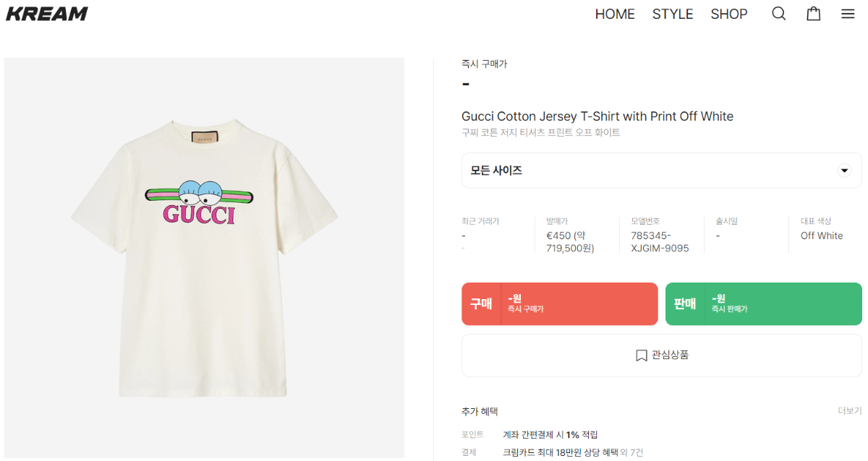Viewport: 868px width, 461px height.
Task: Click the Off White color value
Action: pos(822,236)
